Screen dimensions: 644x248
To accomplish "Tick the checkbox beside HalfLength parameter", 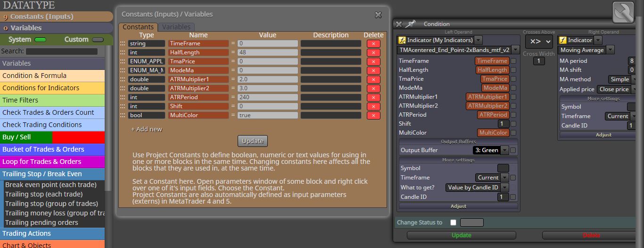I will pos(513,70).
